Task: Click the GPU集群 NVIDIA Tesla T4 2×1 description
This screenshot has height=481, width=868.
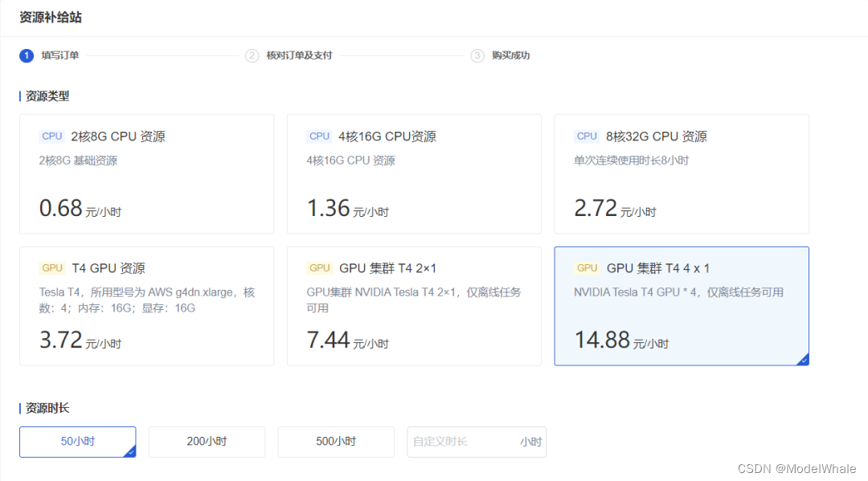Action: click(x=414, y=300)
